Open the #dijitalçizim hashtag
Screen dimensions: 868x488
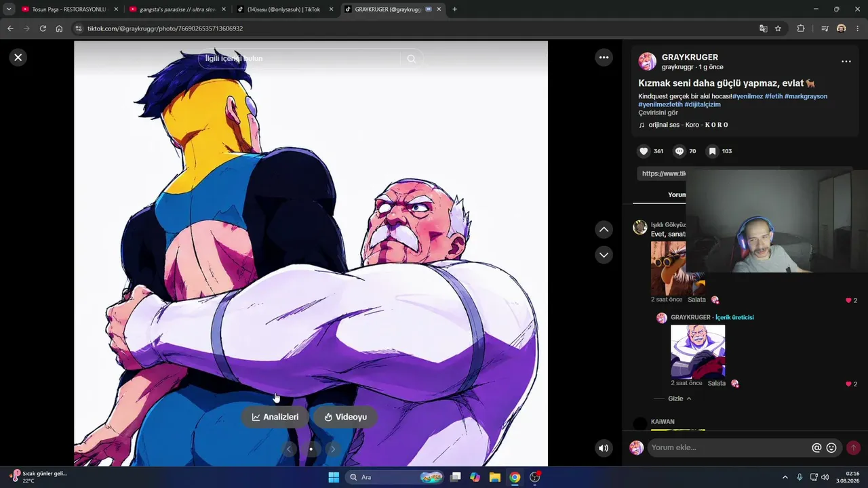tap(703, 104)
